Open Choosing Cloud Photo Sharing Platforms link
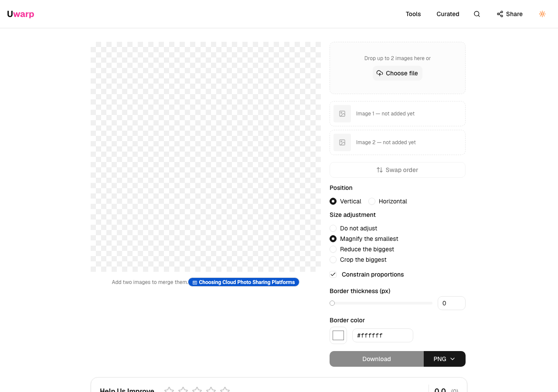 coord(244,282)
